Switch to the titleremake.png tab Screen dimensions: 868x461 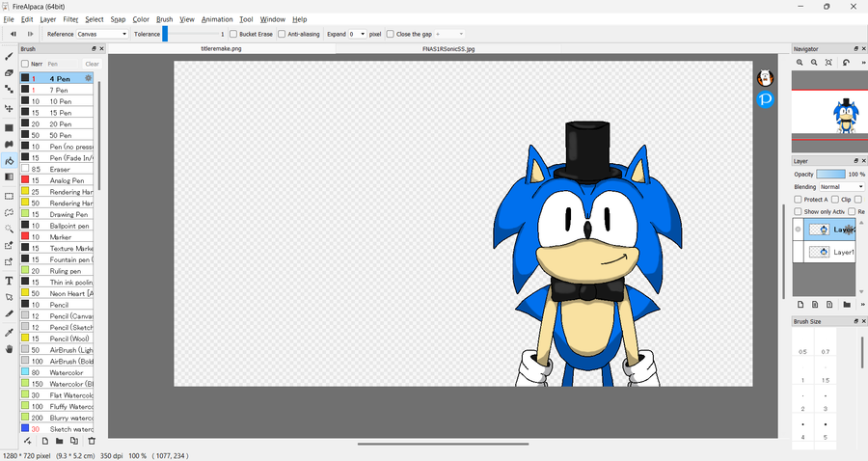coord(222,48)
